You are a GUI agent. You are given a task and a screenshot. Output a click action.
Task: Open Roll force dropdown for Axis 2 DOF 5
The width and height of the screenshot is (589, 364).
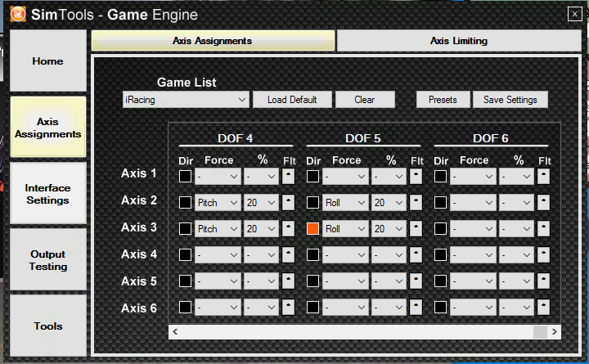(x=345, y=203)
